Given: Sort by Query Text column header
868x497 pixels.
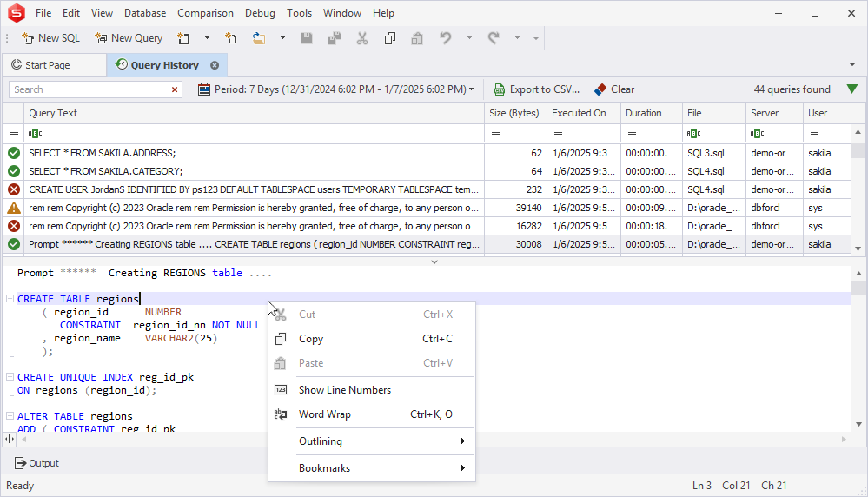Looking at the screenshot, I should [254, 113].
